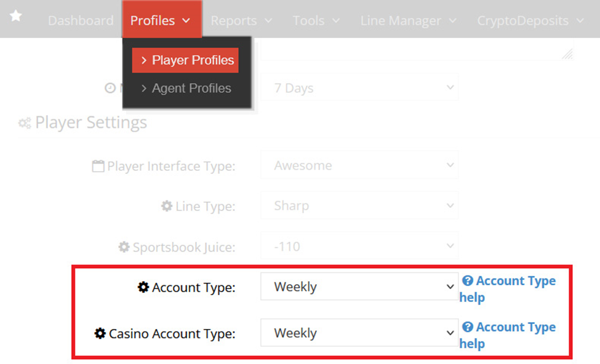This screenshot has height=364, width=600.
Task: Expand the Sportsbook Juice -110 dropdown
Action: coord(359,246)
